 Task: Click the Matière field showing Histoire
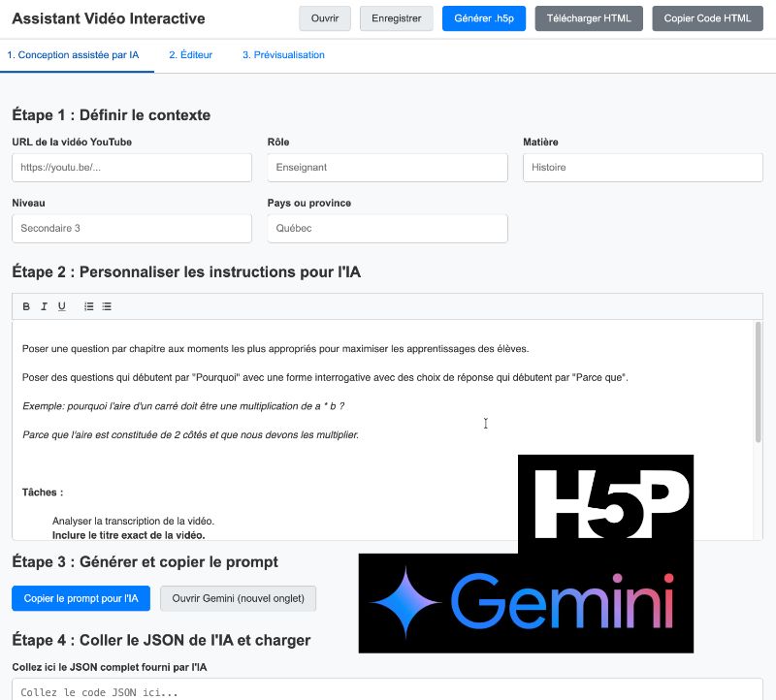tap(642, 167)
